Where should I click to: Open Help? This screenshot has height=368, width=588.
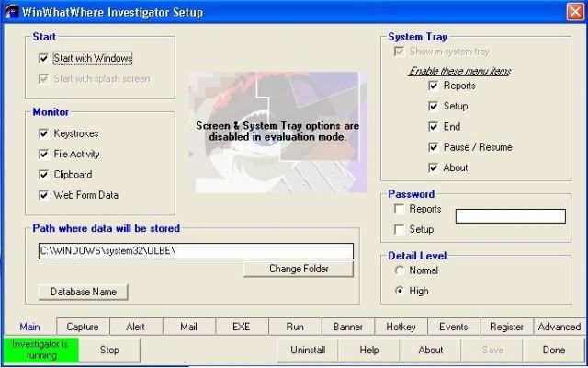point(369,350)
